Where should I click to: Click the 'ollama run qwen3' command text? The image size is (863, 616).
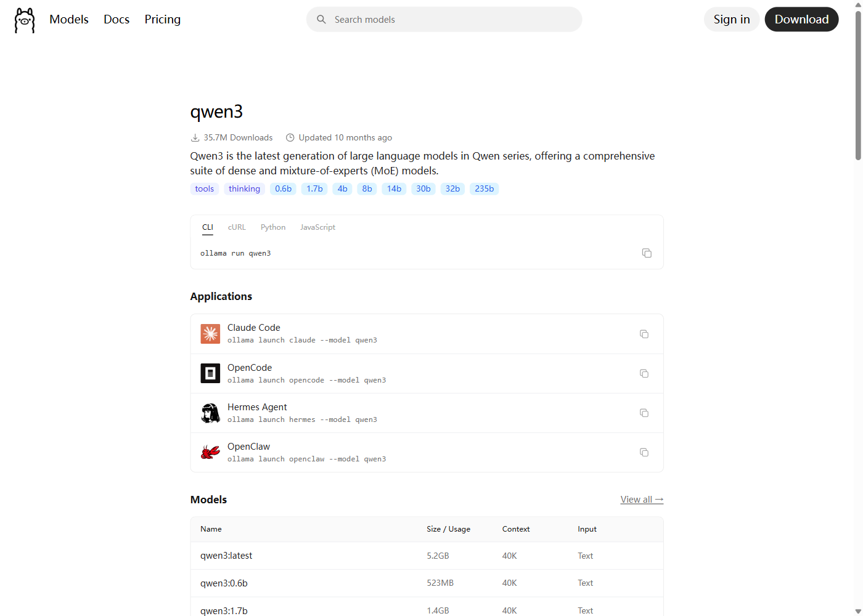(235, 253)
